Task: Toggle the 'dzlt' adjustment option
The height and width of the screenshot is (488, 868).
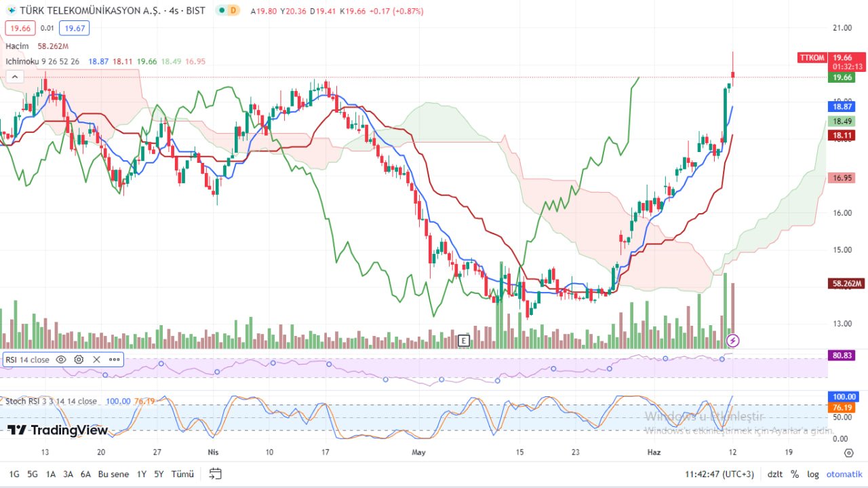Action: (774, 474)
